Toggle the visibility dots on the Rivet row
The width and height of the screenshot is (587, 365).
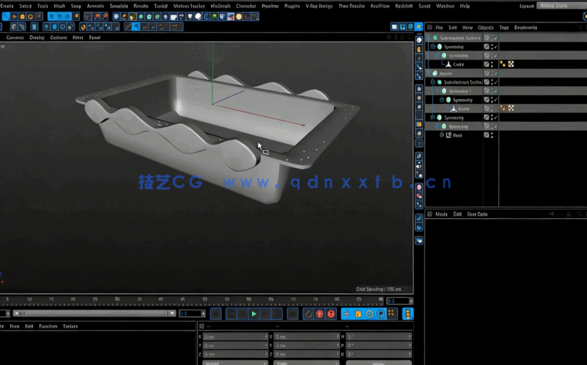492,135
